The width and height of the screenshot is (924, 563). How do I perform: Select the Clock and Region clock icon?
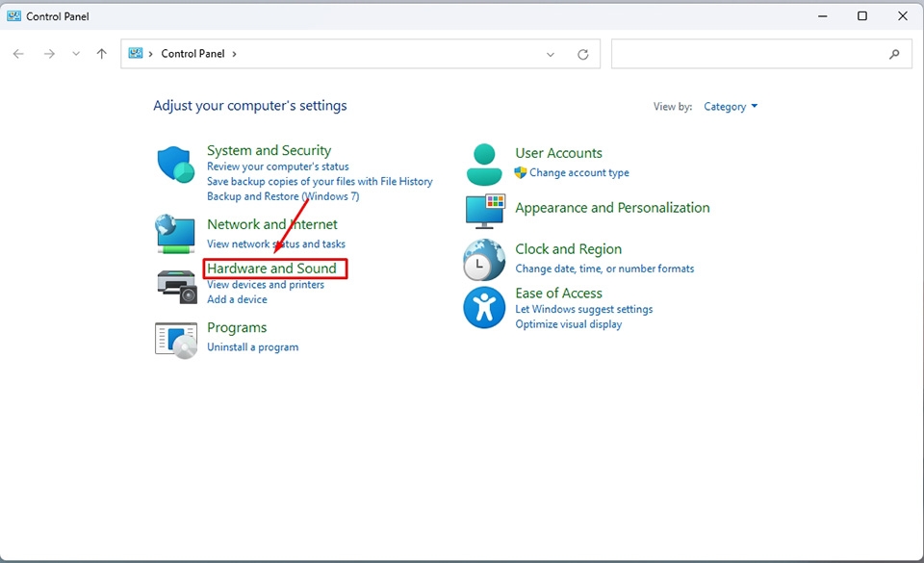click(x=483, y=259)
